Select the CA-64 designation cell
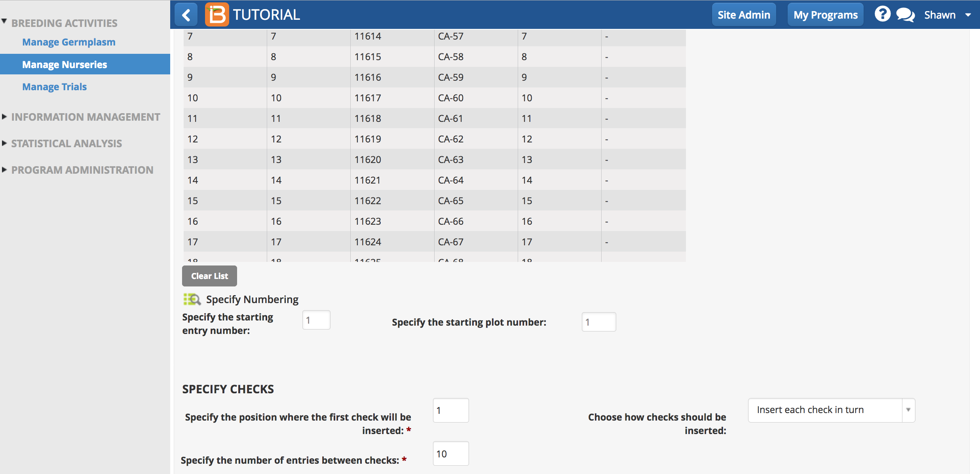The image size is (980, 474). click(x=476, y=180)
